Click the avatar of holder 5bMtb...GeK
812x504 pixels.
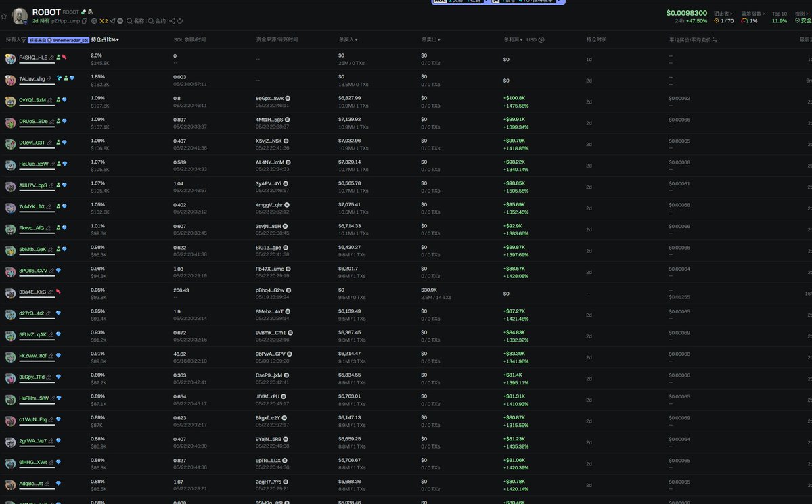tap(10, 250)
